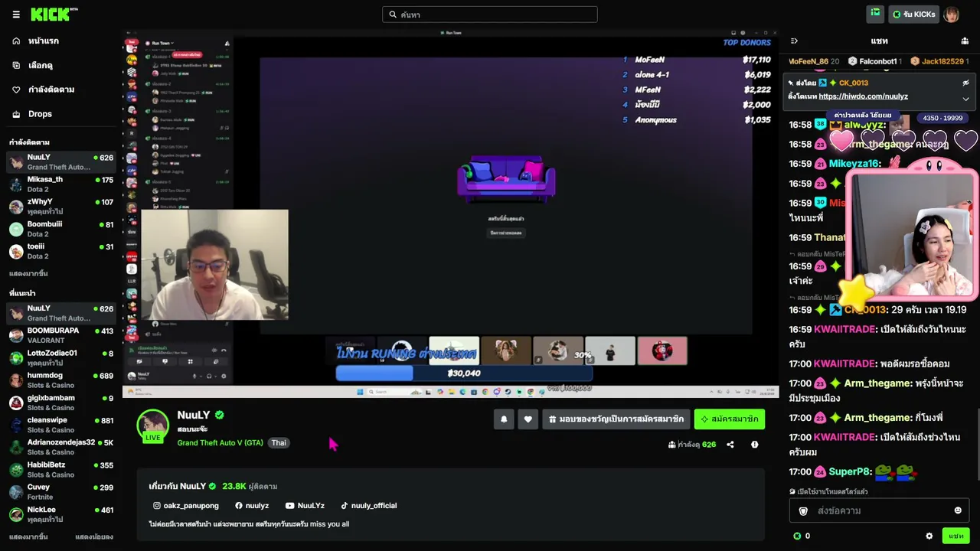This screenshot has width=980, height=551.
Task: Open HabibiBetz recommended channel
Action: [61, 468]
